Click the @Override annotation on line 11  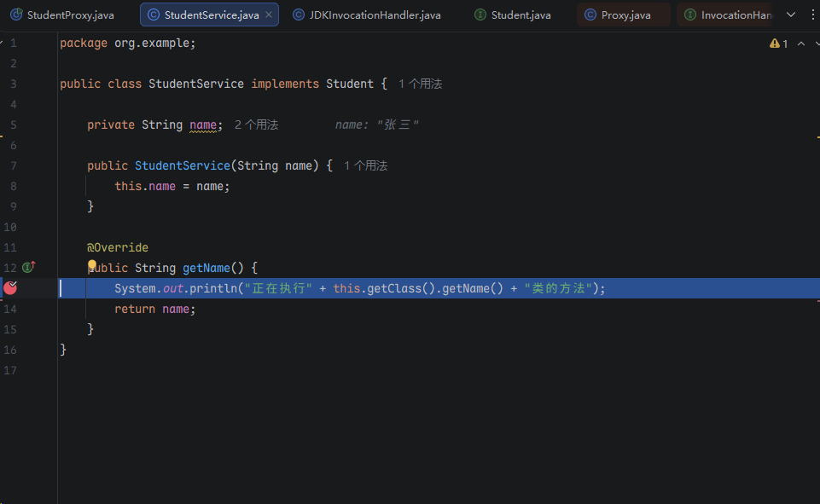(118, 247)
